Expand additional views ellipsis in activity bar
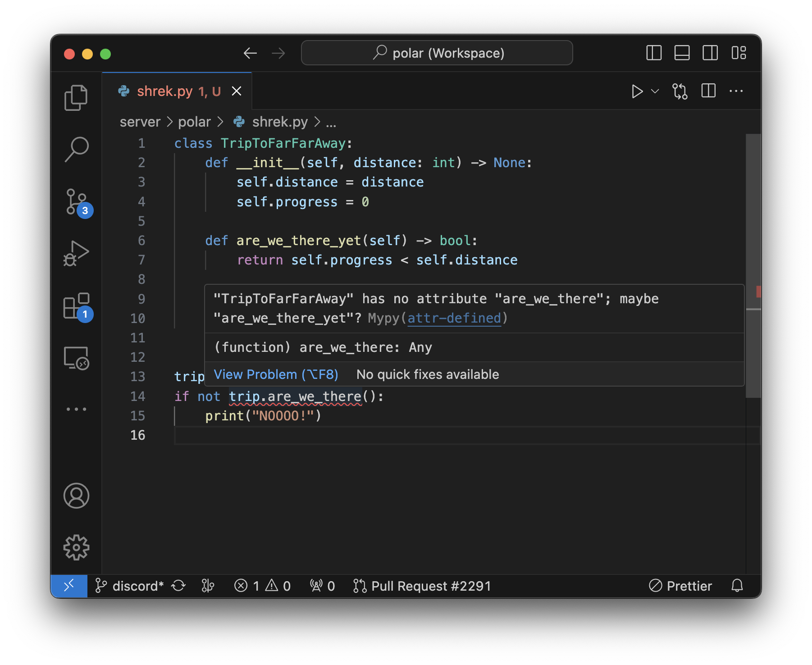The width and height of the screenshot is (812, 665). coord(76,409)
